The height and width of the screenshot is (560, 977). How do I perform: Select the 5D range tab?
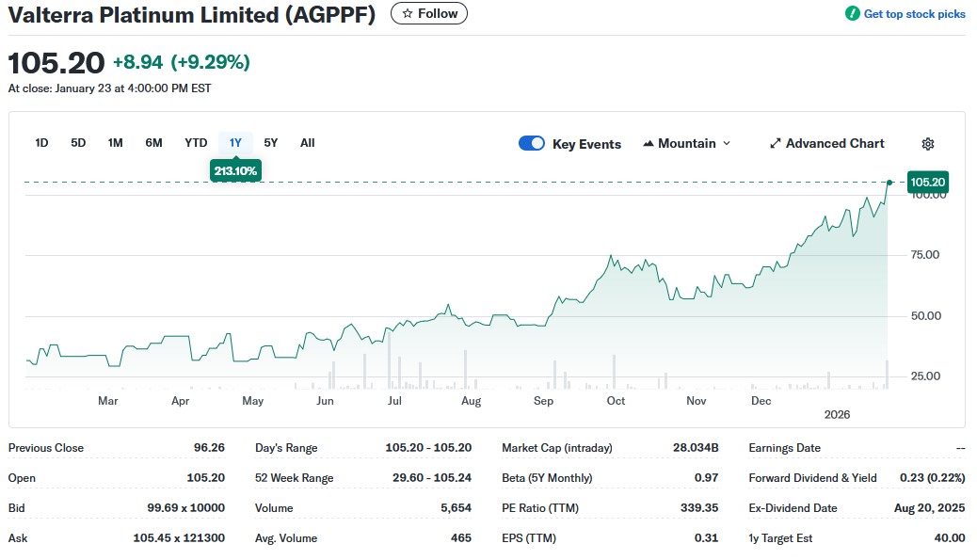pos(78,143)
